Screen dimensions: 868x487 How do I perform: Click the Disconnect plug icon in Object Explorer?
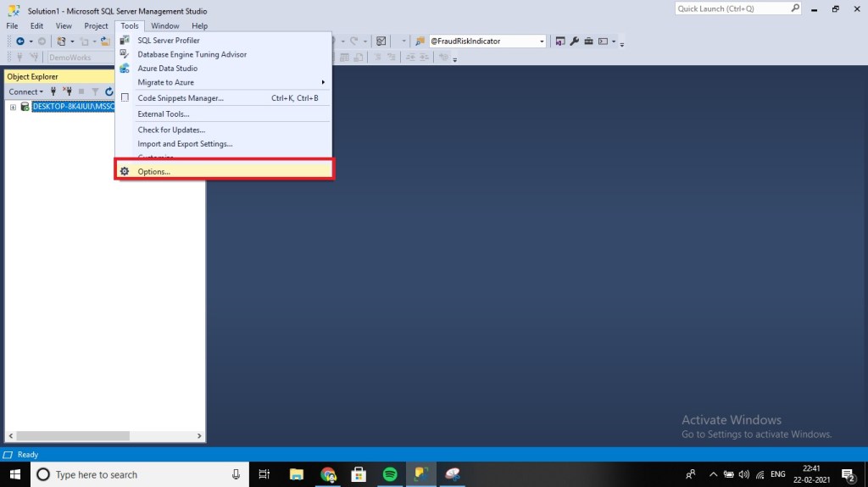point(67,91)
